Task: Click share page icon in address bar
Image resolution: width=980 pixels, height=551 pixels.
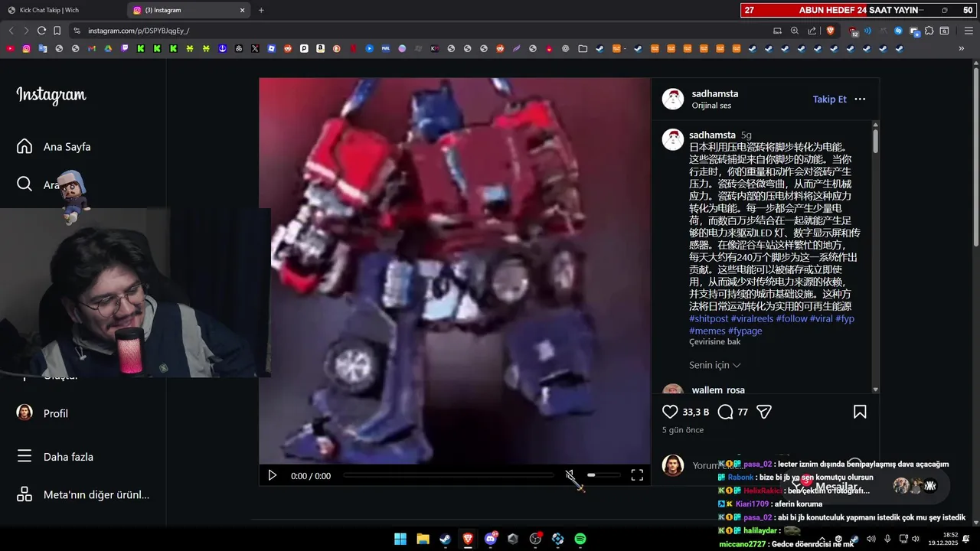Action: [x=812, y=31]
